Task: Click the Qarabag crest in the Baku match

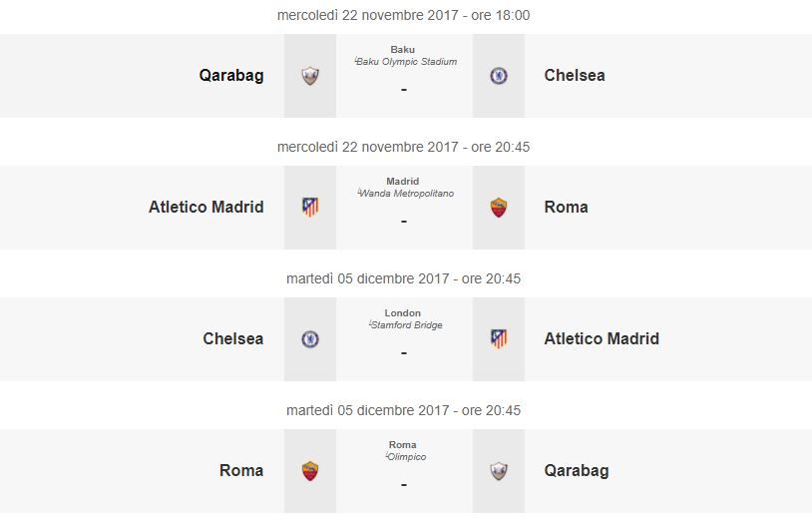Action: [x=310, y=76]
